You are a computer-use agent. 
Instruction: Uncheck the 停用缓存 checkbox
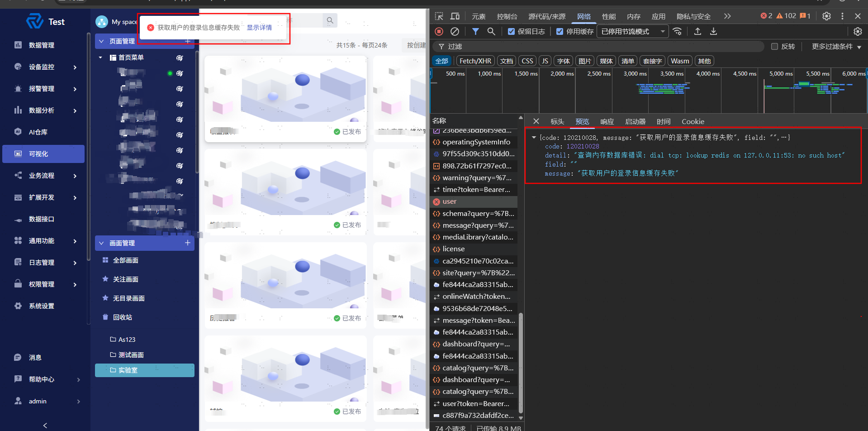click(x=560, y=31)
